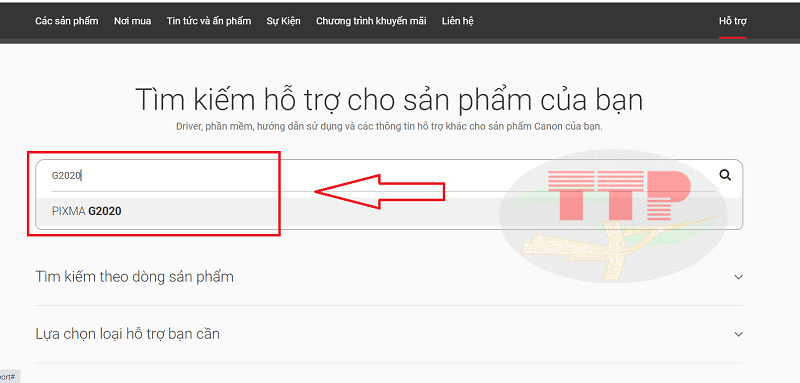Select the Hỗ trợ tab
The image size is (800, 383).
733,21
